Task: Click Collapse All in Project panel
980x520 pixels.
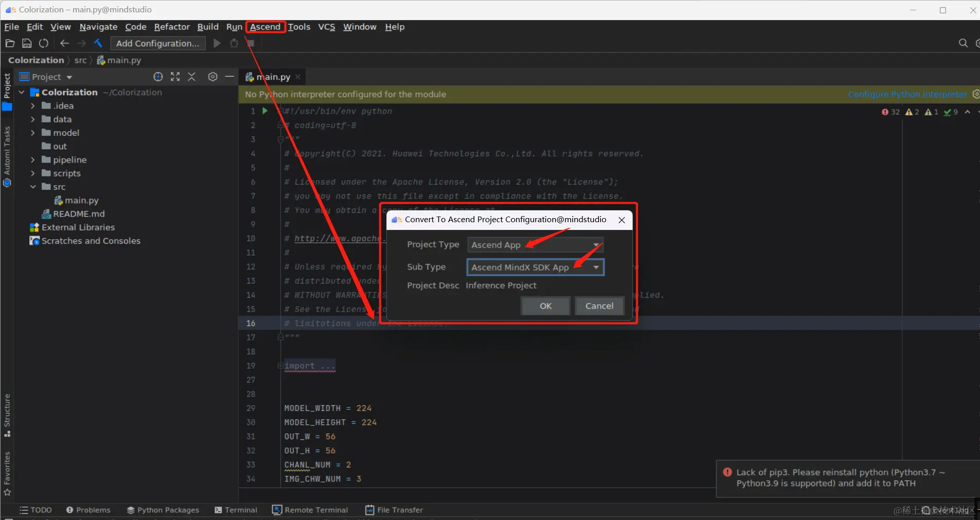Action: coord(191,77)
